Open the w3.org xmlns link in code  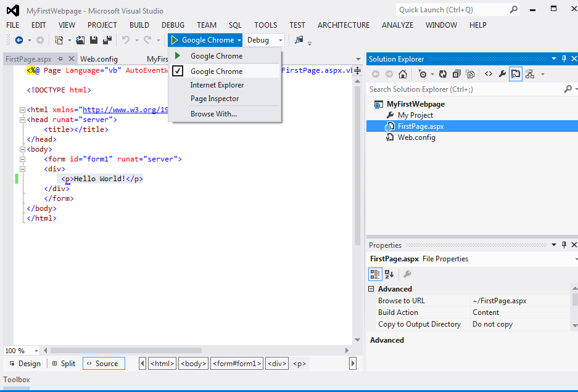125,110
